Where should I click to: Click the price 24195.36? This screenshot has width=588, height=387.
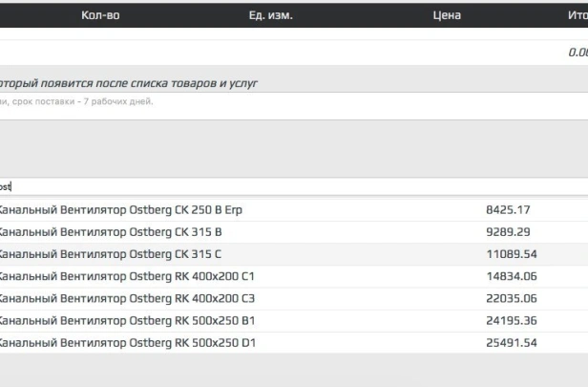[x=511, y=320]
